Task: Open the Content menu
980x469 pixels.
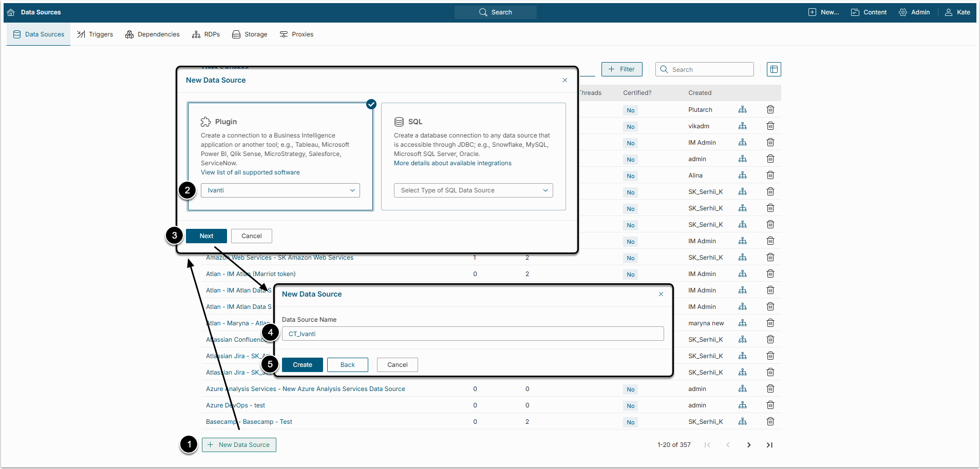Action: 869,12
